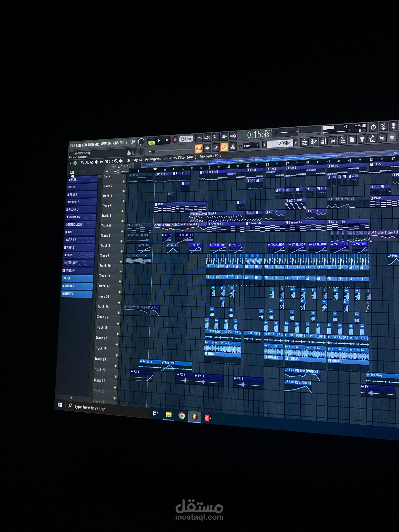Select the mute tool in playlist toolbar

[x=96, y=162]
